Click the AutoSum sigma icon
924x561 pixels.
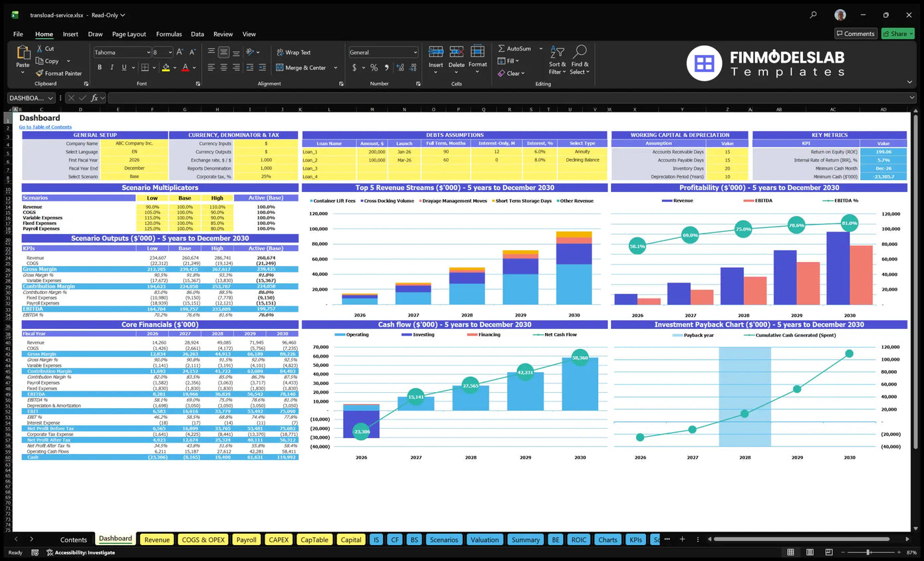click(x=502, y=49)
